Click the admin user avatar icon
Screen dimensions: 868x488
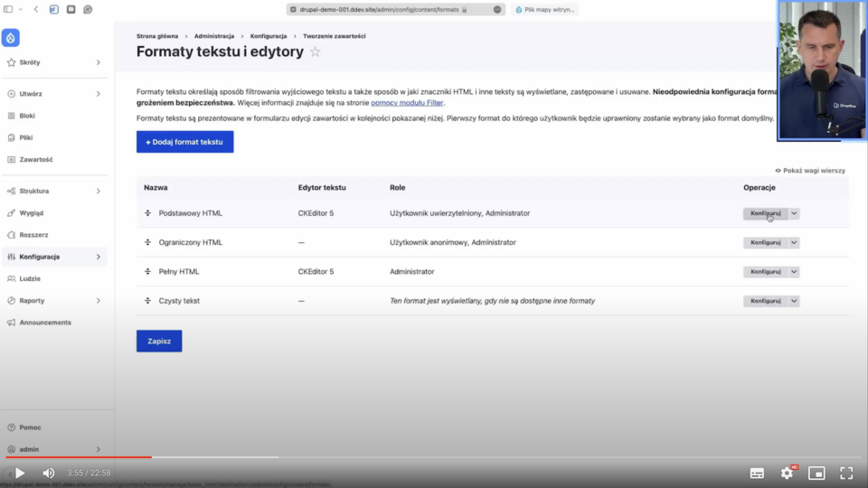11,449
